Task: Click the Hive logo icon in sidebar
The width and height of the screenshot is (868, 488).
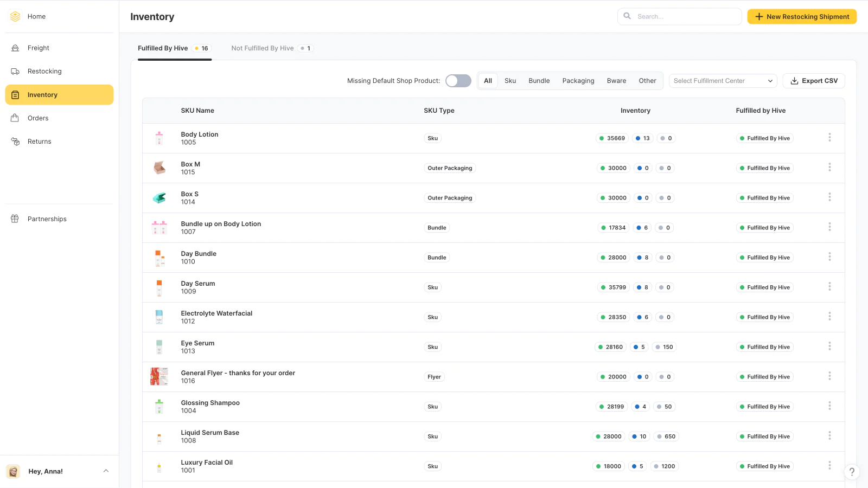Action: click(x=15, y=16)
